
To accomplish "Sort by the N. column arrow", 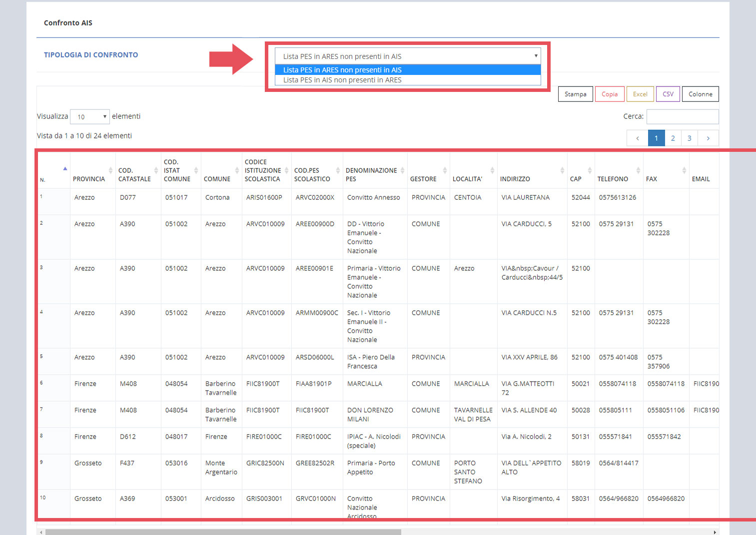I will (x=65, y=169).
